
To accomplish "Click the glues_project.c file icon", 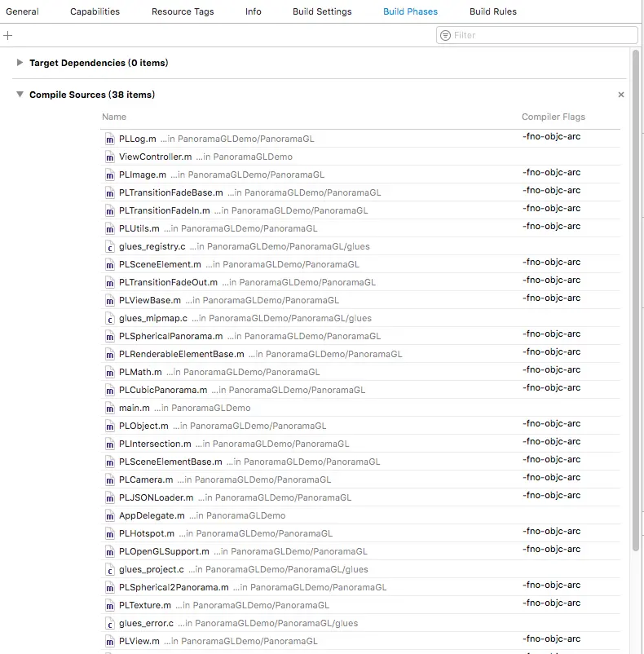I will coord(109,570).
